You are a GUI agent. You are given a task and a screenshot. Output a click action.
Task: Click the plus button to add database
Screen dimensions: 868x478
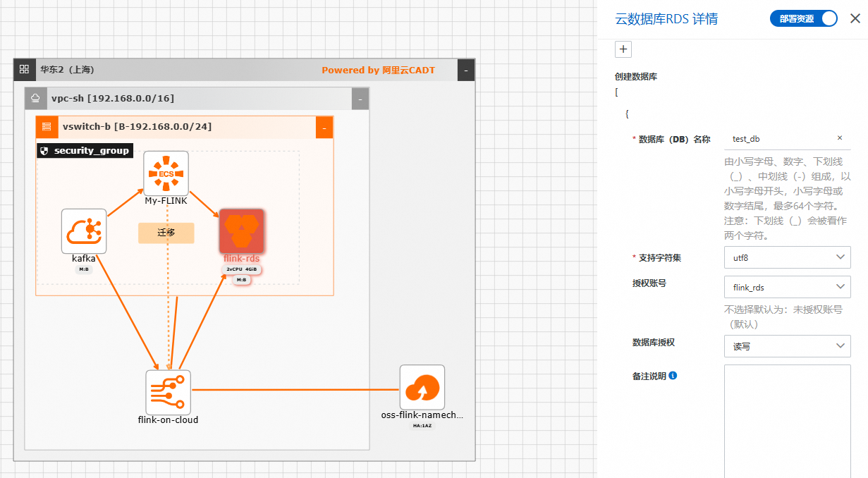pyautogui.click(x=623, y=49)
